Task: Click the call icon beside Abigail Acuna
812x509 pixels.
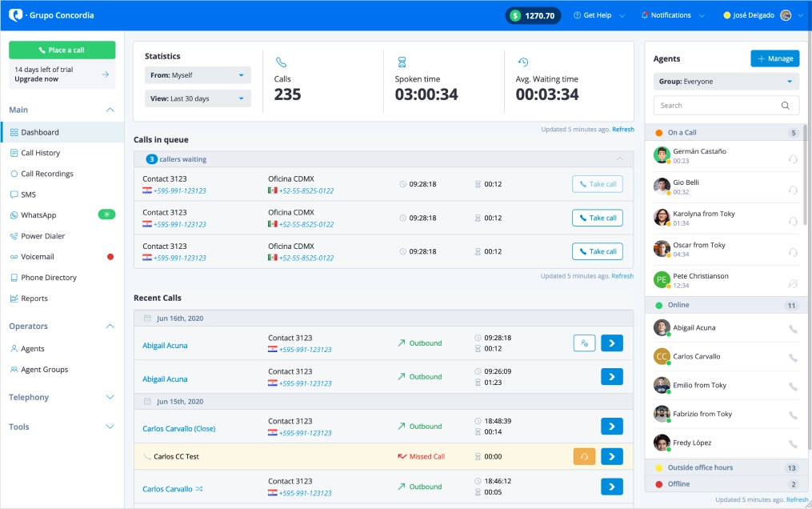Action: click(x=793, y=327)
